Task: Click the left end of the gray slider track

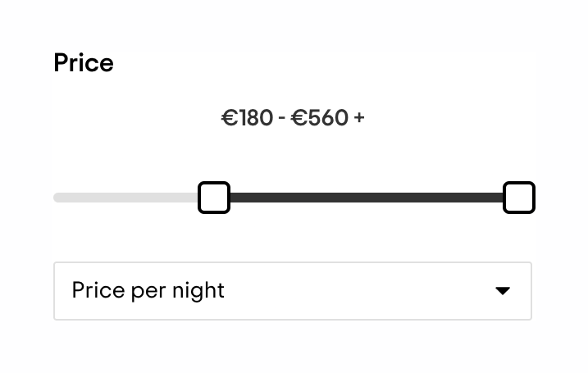Action: click(58, 198)
